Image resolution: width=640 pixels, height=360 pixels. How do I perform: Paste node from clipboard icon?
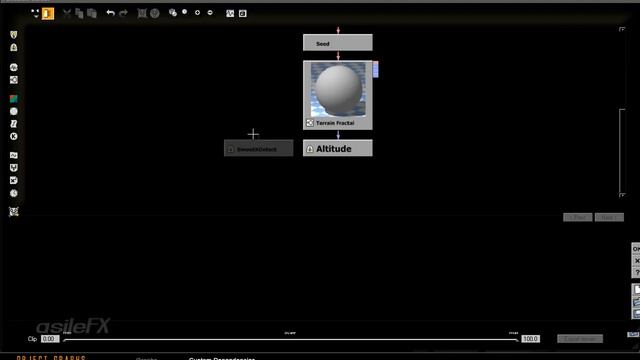[x=92, y=13]
